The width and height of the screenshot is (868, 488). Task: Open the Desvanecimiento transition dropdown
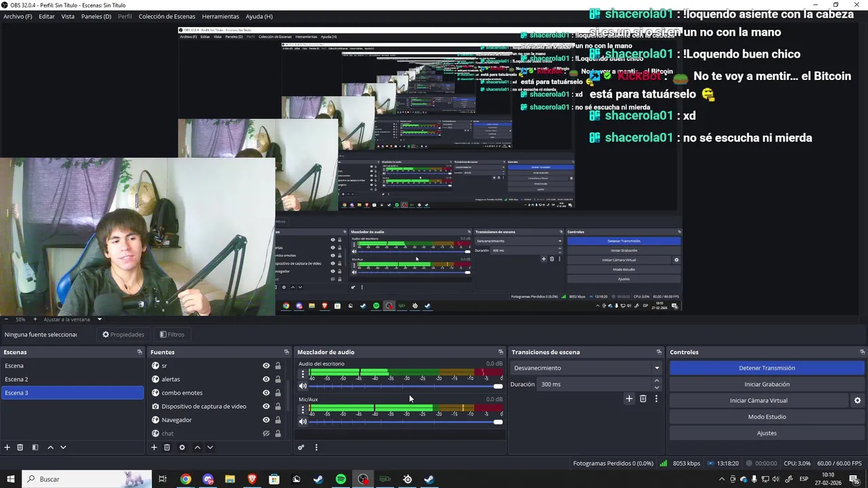tap(586, 368)
